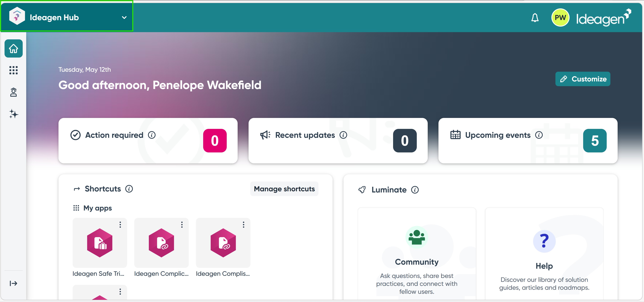Click the 'My apps' heading
Screen dimensions: 644x302
coord(97,208)
